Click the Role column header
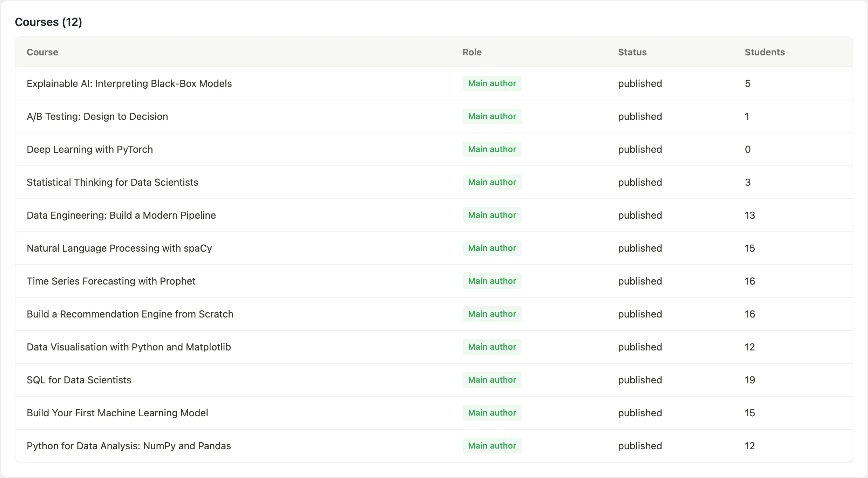The width and height of the screenshot is (868, 478). pos(472,52)
